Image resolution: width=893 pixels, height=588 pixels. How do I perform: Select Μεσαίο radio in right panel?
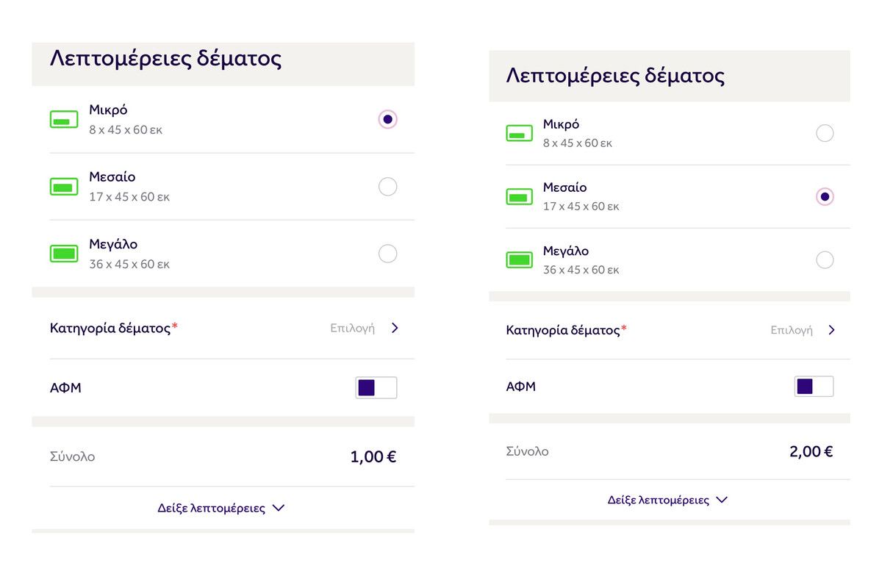pos(825,196)
